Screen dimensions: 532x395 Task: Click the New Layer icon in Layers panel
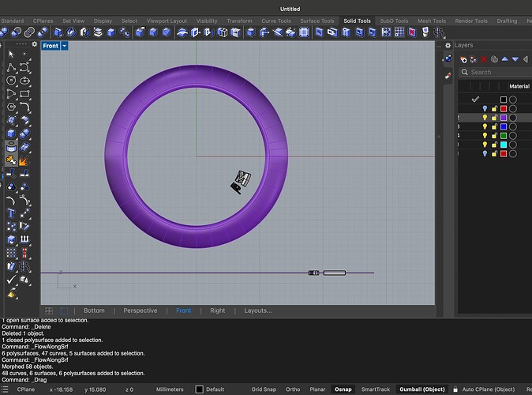tap(463, 59)
